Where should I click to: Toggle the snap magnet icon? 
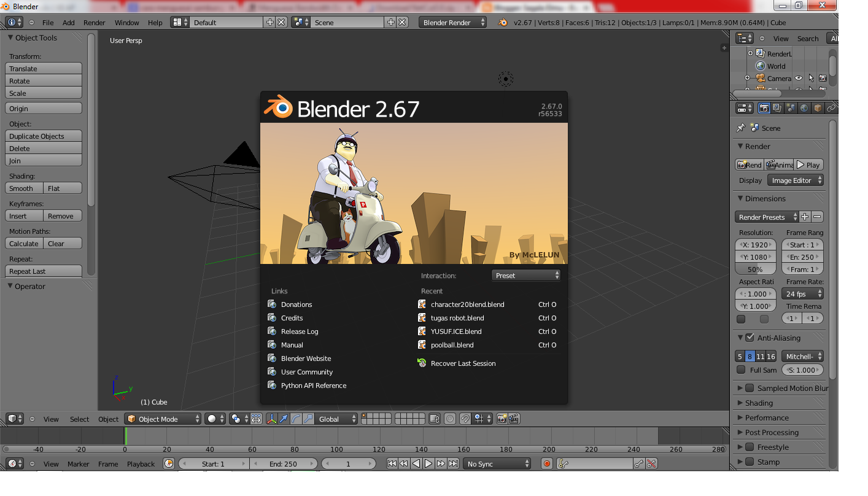click(x=465, y=419)
